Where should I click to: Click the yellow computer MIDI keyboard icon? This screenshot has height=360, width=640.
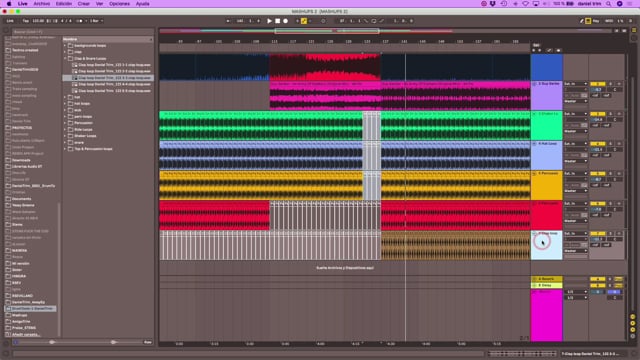coord(588,21)
